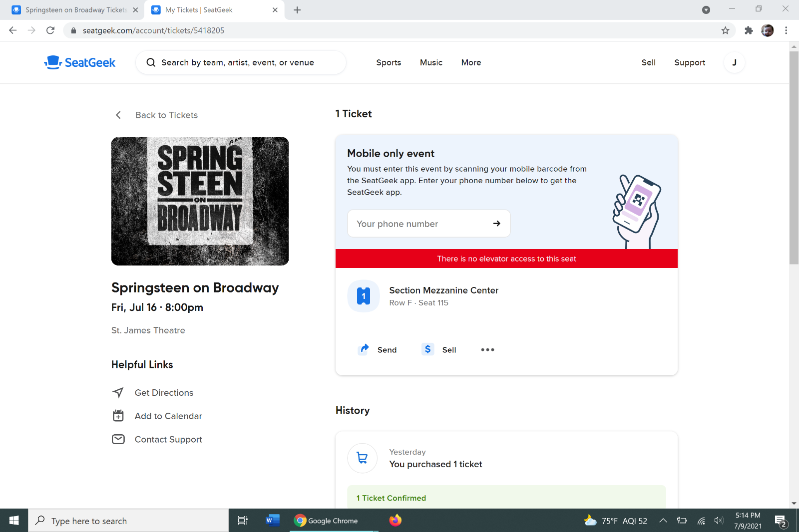This screenshot has height=532, width=799.
Task: Click the blue ticket count icon
Action: pos(364,296)
